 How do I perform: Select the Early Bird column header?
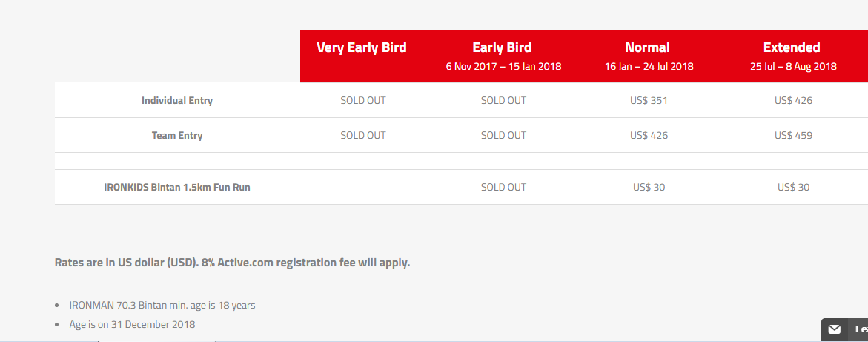click(503, 47)
